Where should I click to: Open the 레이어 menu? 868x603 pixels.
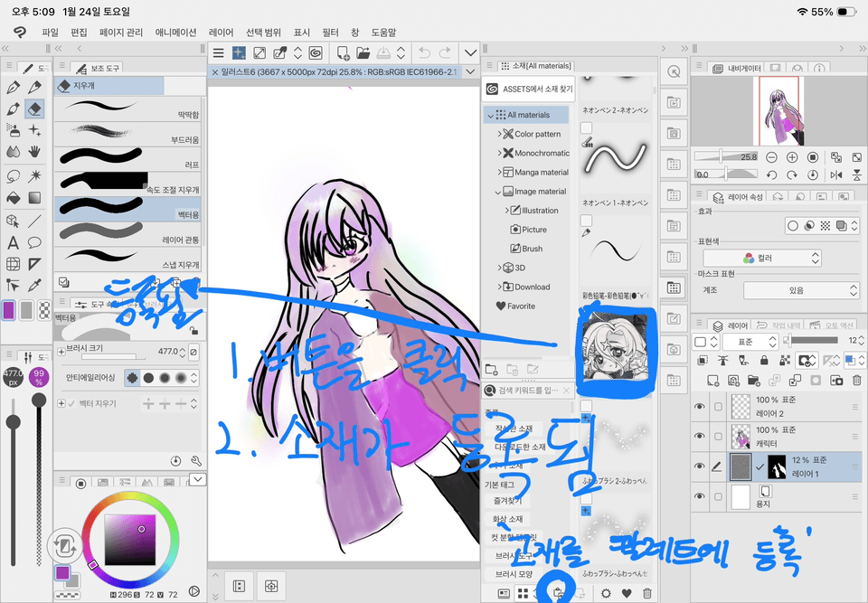[221, 33]
